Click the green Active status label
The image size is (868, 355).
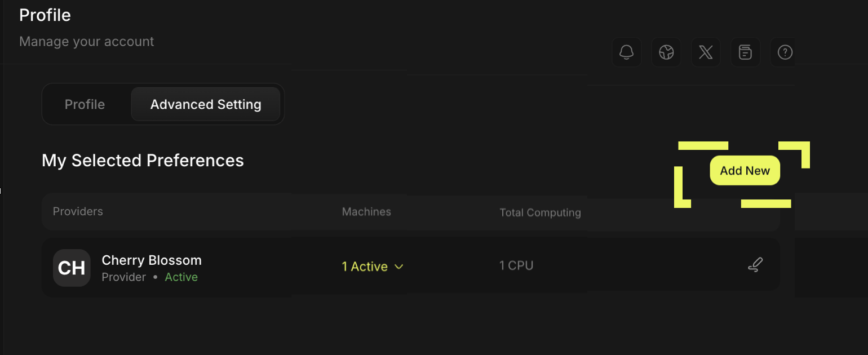(181, 277)
